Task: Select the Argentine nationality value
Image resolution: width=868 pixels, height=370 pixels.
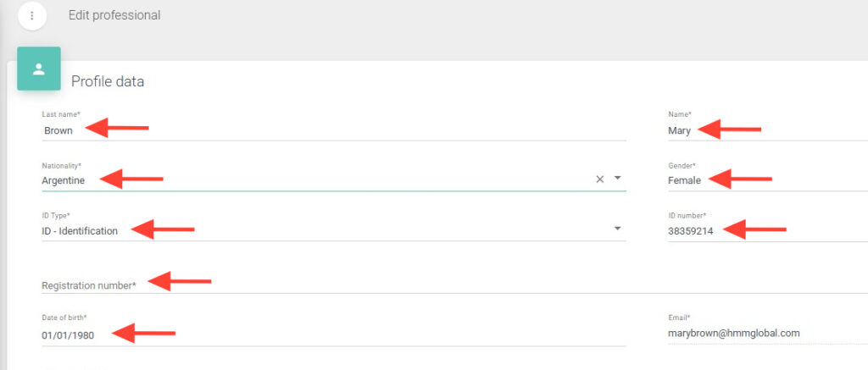Action: [64, 180]
